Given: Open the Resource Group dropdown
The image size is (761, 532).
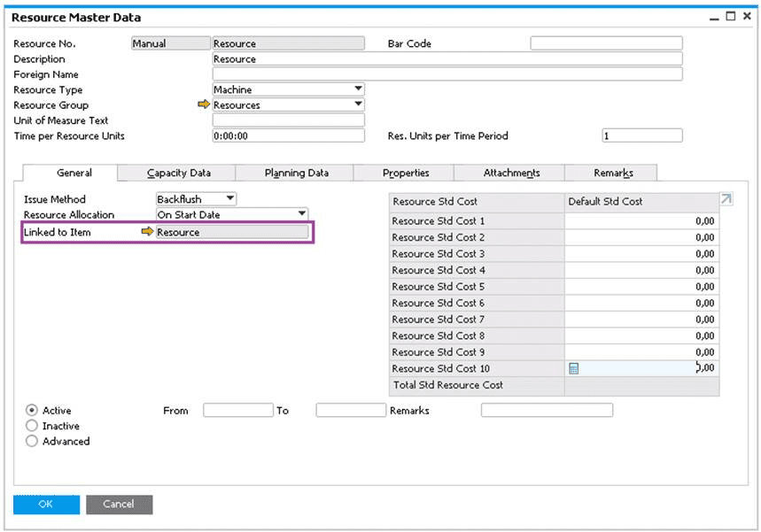Looking at the screenshot, I should click(358, 104).
